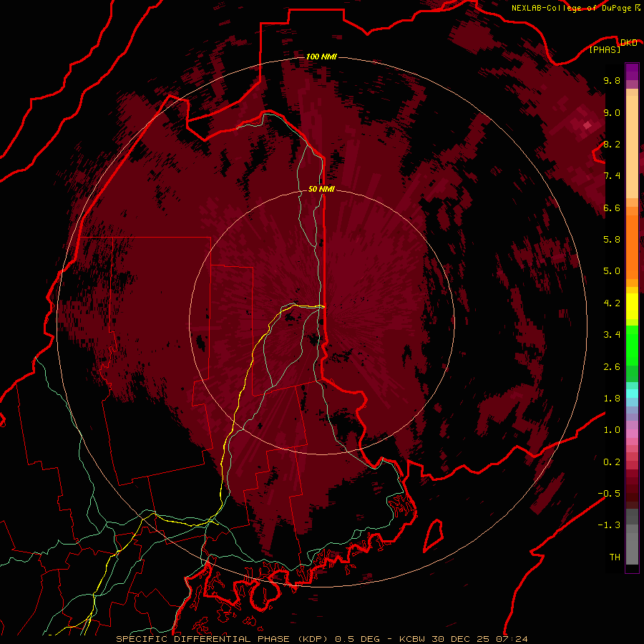Viewport: 644px width, 644px height.
Task: Click the TH threshold label on the scale
Action: pos(615,557)
